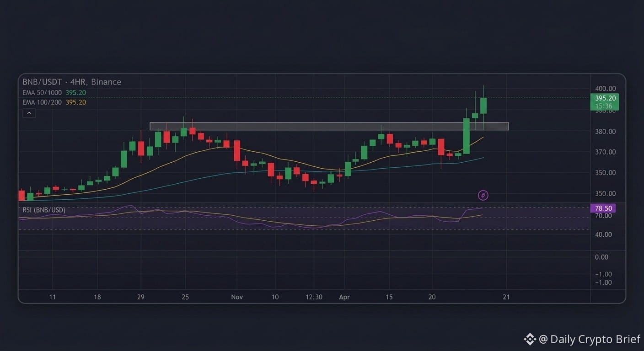Select the EMA 50/1000 indicator legend
This screenshot has height=351, width=644.
[54, 93]
